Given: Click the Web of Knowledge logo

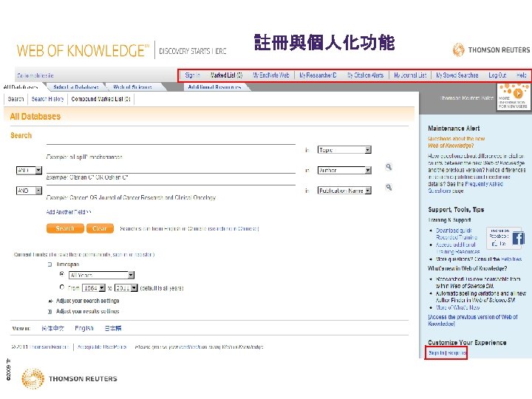Looking at the screenshot, I should coord(83,50).
